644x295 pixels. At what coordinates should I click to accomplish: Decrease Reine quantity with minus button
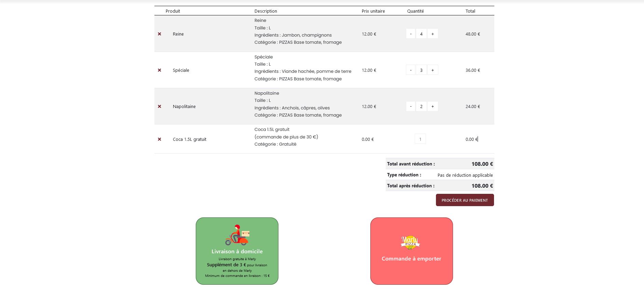click(411, 34)
